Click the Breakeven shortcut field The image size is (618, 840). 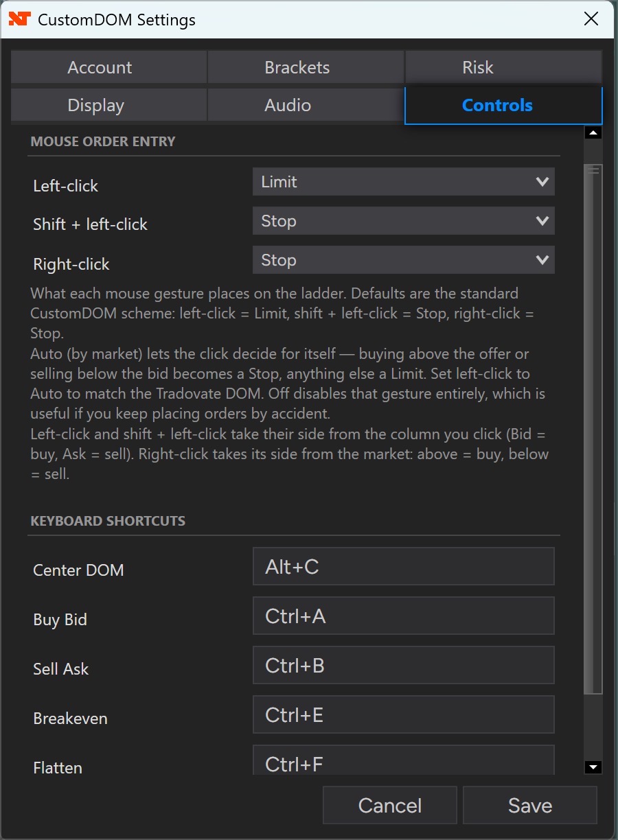click(x=404, y=714)
